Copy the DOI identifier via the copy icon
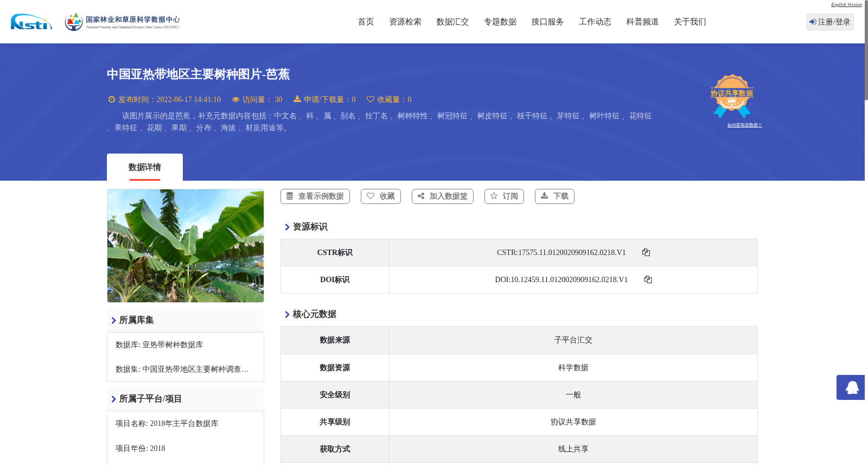868x465 pixels. click(x=648, y=279)
